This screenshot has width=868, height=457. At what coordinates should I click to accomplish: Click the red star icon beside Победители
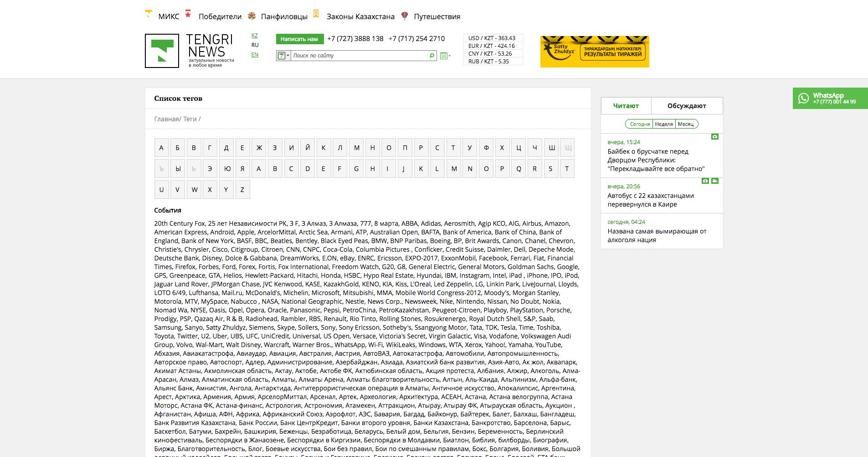click(188, 14)
